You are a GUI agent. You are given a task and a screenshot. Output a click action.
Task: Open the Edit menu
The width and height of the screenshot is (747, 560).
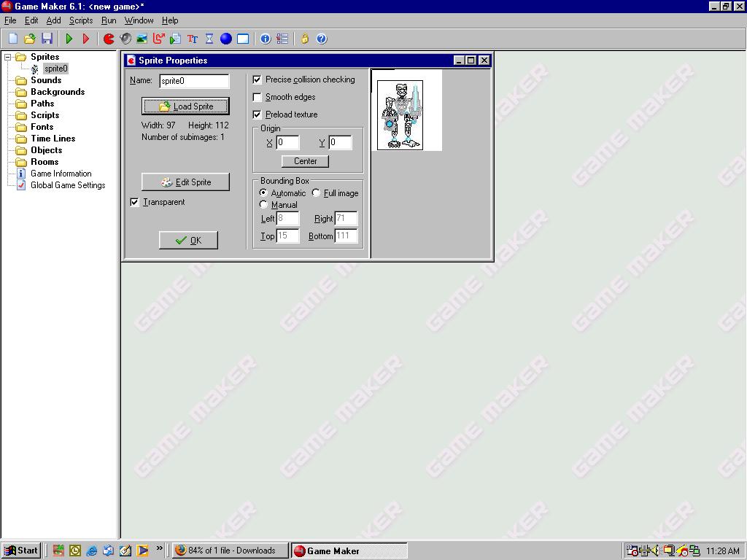[x=31, y=20]
